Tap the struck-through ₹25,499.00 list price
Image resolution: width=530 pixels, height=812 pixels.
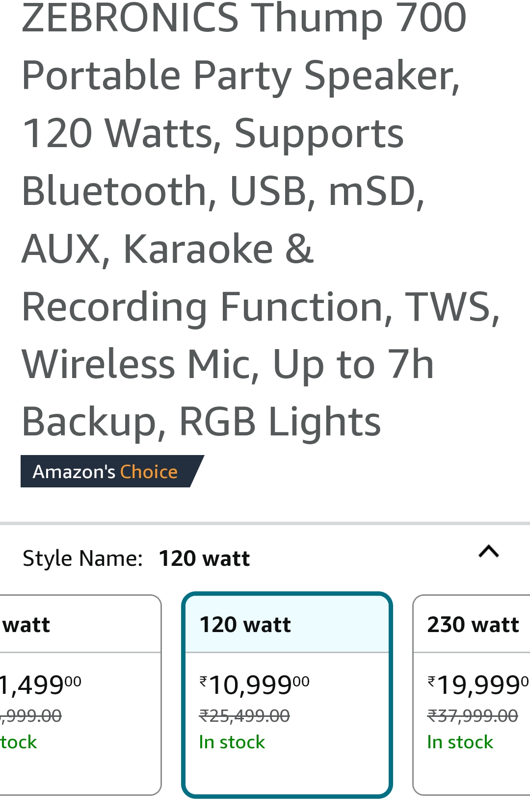tap(244, 716)
